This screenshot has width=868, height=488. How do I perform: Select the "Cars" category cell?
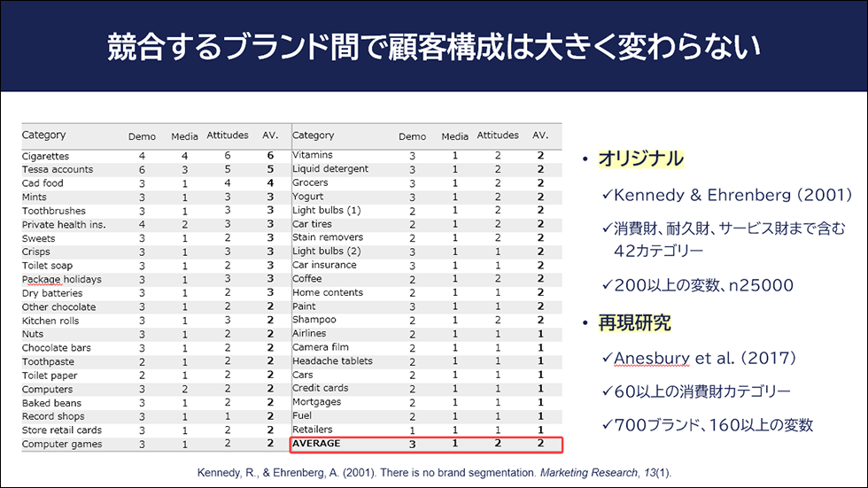coord(303,376)
